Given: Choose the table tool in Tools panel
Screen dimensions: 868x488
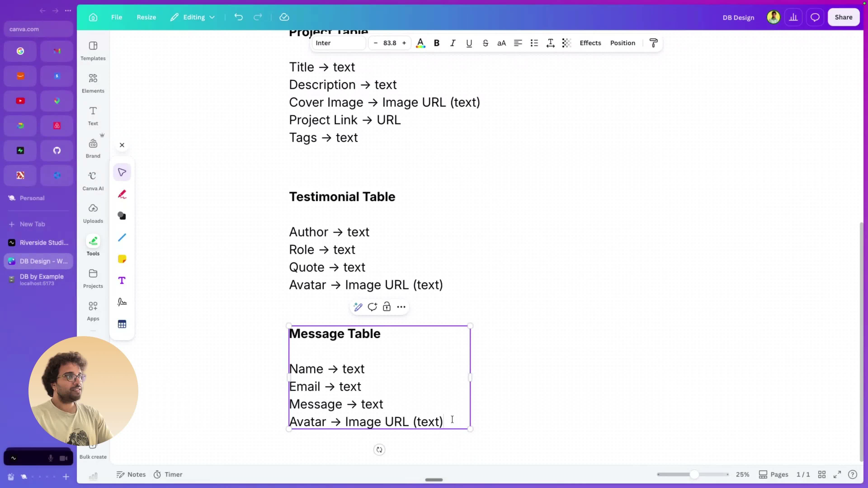Looking at the screenshot, I should coord(122,324).
